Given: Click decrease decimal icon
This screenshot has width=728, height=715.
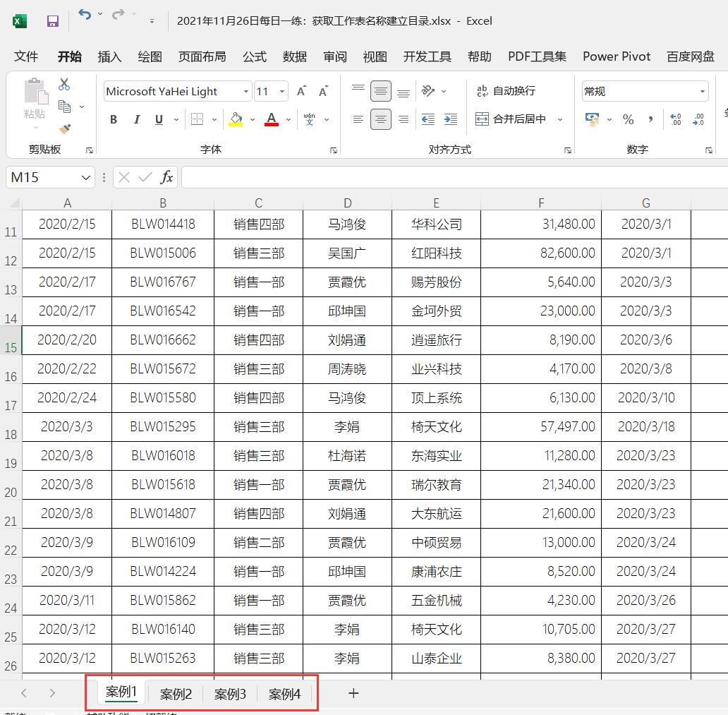Looking at the screenshot, I should [x=698, y=119].
